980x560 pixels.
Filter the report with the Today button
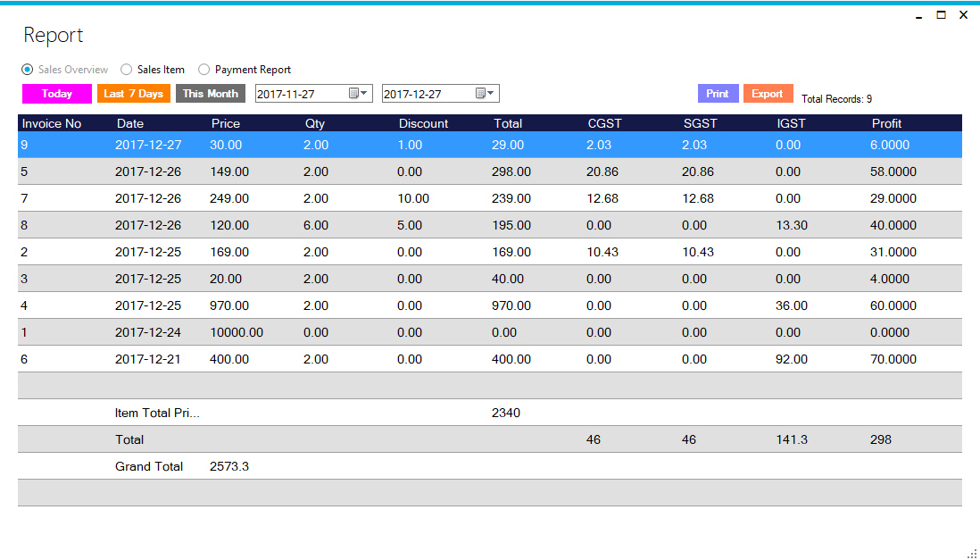point(57,94)
